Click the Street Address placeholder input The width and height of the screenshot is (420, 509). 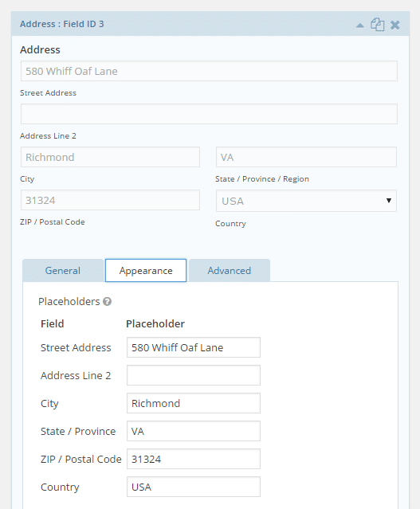tap(194, 347)
